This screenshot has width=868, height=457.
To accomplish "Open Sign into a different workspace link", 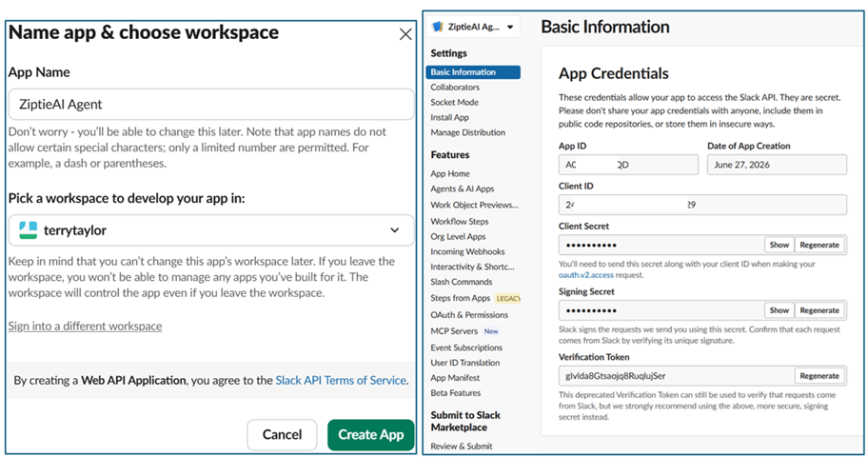I will 85,326.
